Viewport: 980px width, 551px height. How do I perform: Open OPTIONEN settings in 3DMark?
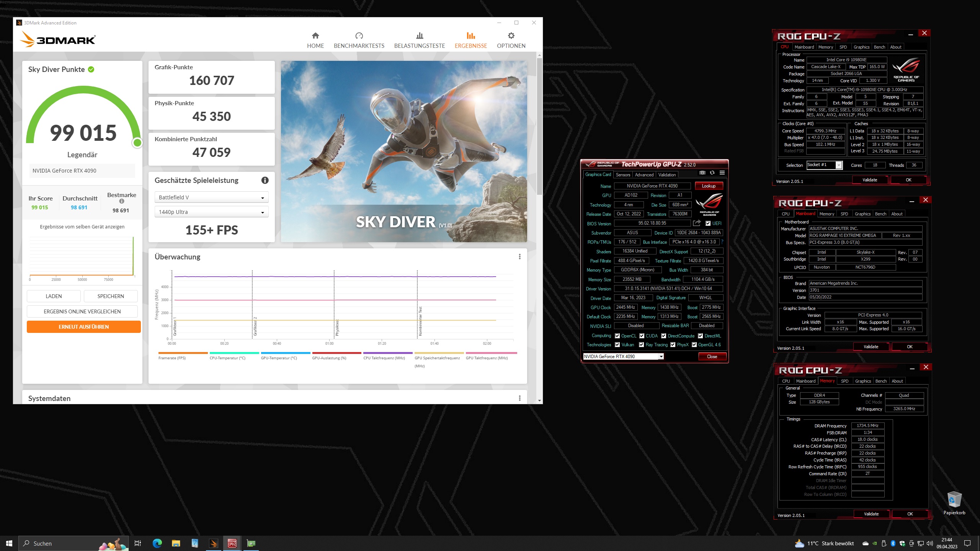(511, 41)
